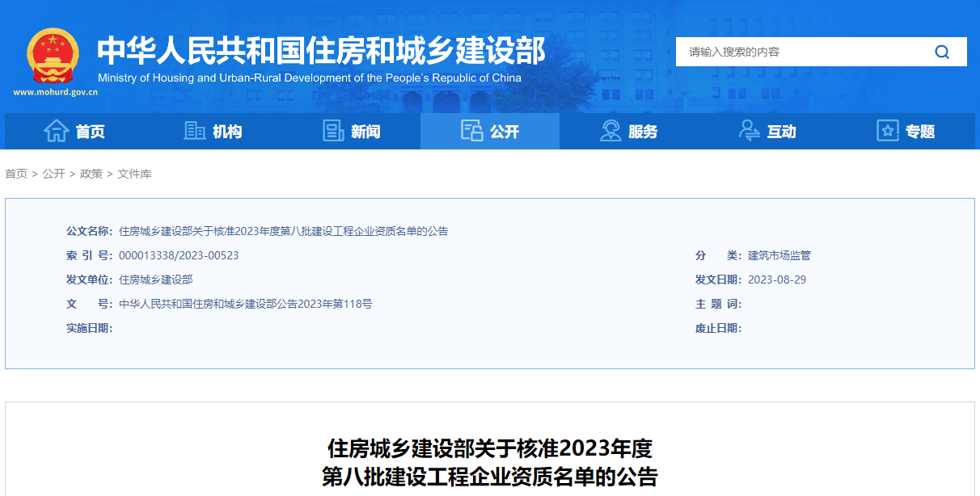Open the 服务 navigation tab
Screen dimensions: 980x496
[x=628, y=131]
